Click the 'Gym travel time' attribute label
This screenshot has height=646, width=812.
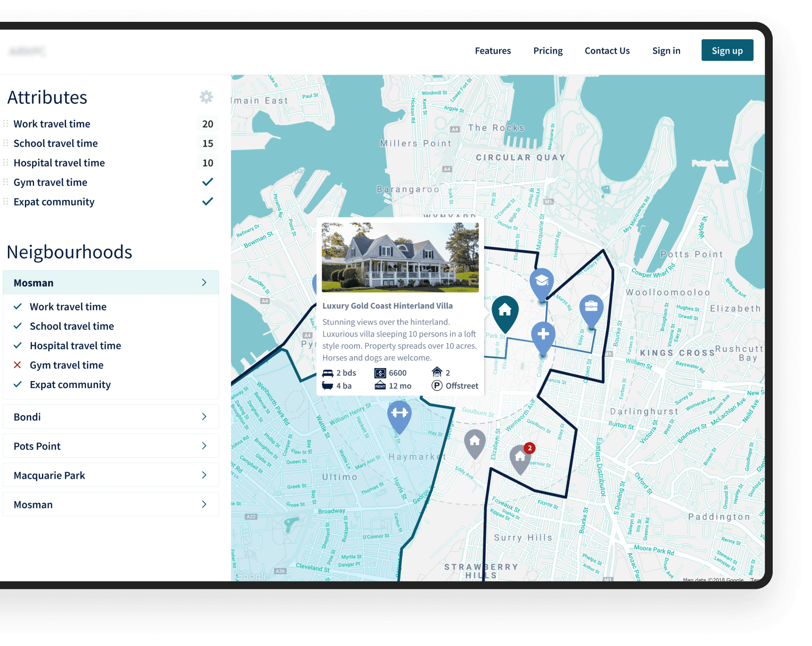50,182
